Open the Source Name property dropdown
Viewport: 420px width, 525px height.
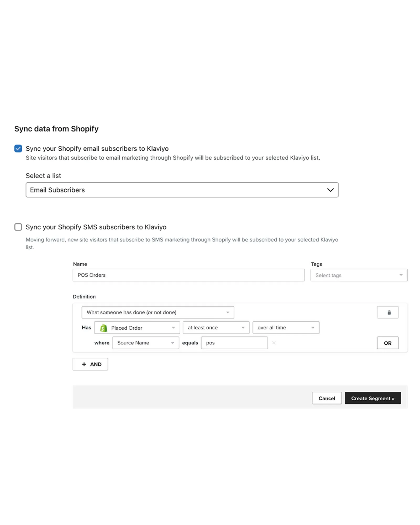(145, 343)
